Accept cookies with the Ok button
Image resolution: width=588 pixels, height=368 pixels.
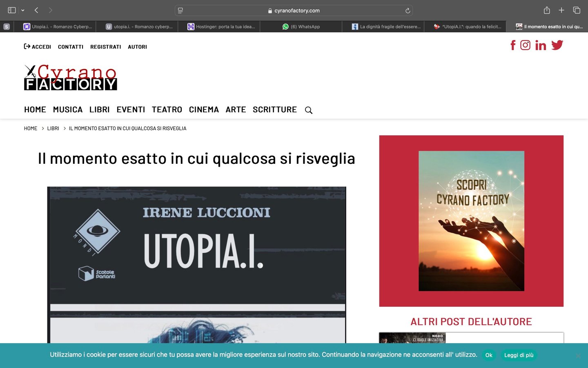coord(489,355)
